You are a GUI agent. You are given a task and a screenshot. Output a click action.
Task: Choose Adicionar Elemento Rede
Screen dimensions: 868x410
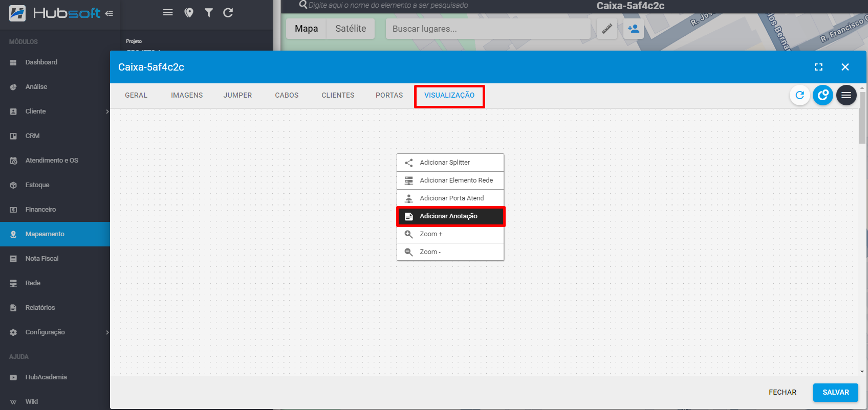pyautogui.click(x=450, y=180)
